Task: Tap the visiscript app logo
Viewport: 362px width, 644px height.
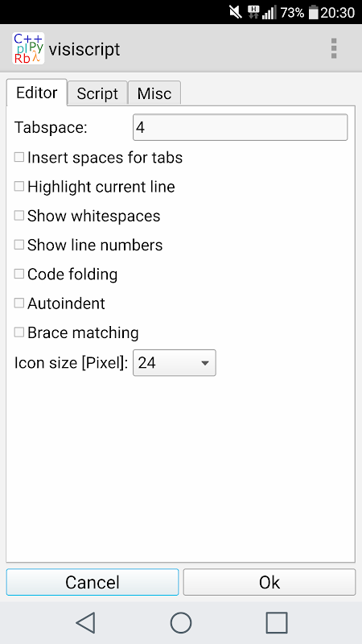Action: (28, 48)
